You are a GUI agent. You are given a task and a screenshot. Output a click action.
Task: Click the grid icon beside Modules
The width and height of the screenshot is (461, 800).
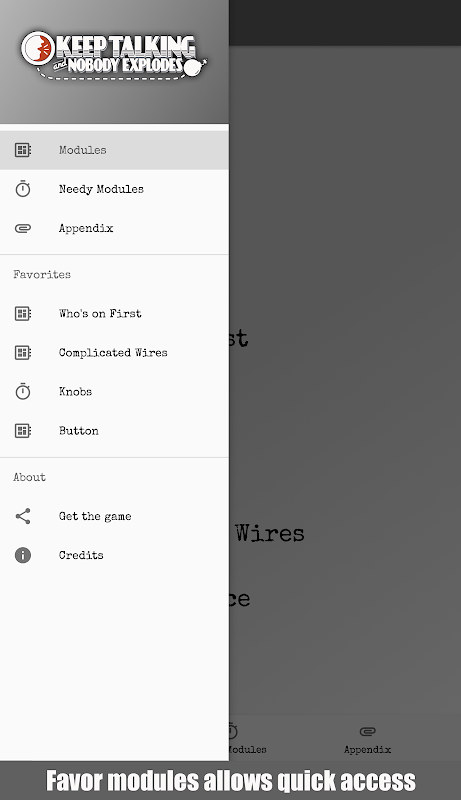coord(22,150)
